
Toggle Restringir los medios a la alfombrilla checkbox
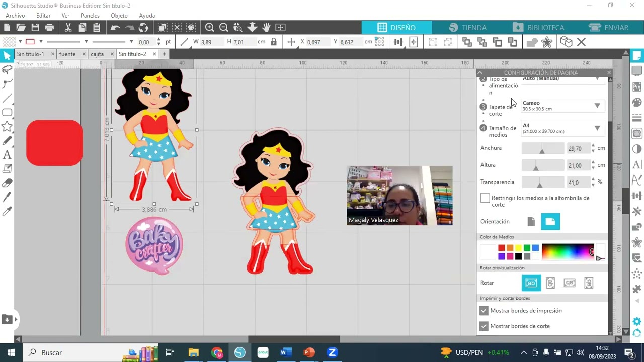click(x=485, y=199)
